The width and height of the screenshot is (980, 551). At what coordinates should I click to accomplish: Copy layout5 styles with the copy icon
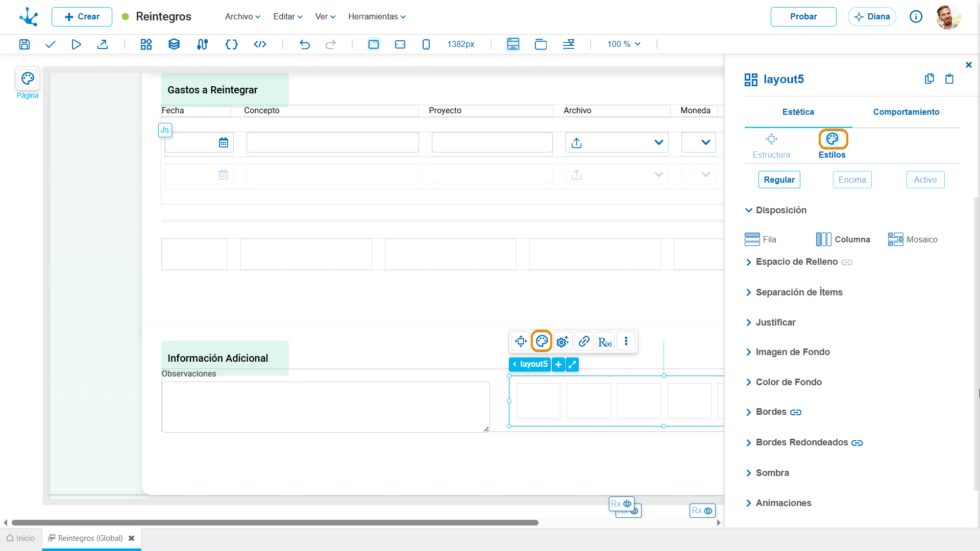point(929,79)
